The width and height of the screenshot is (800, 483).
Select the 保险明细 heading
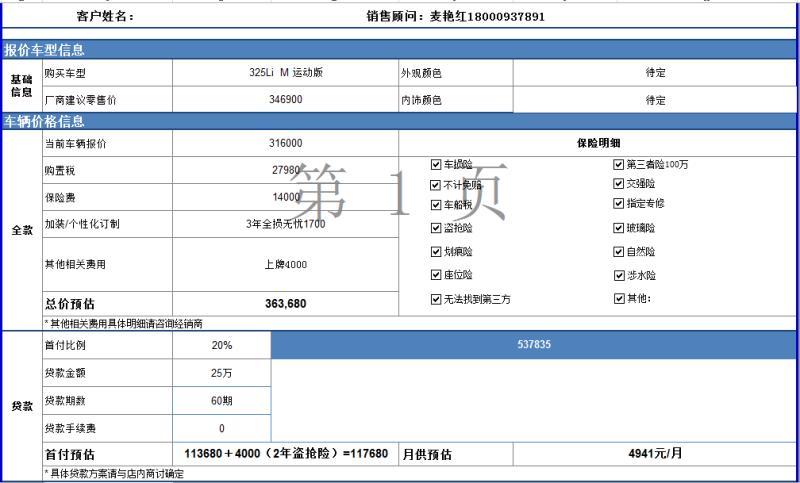click(x=598, y=143)
